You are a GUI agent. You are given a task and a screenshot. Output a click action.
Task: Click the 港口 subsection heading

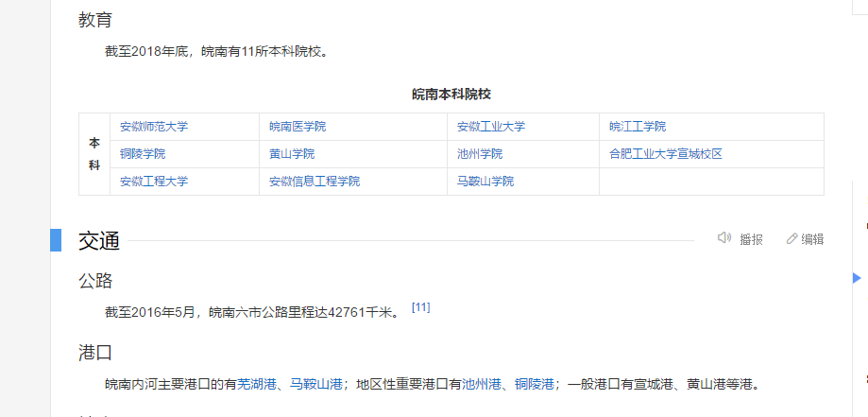coord(95,353)
